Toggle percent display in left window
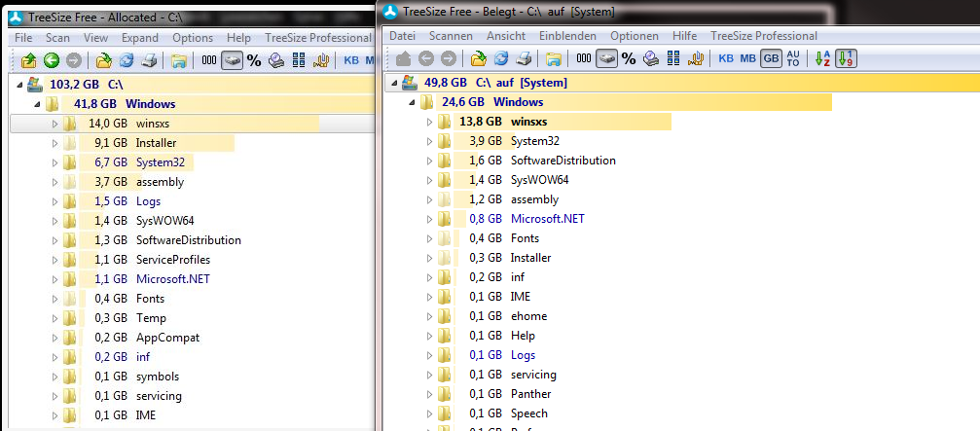Screen dimensions: 980x431 tap(254, 60)
